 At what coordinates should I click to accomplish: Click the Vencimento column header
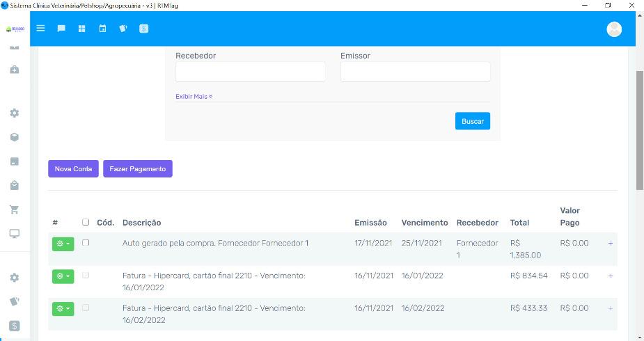pyautogui.click(x=425, y=223)
